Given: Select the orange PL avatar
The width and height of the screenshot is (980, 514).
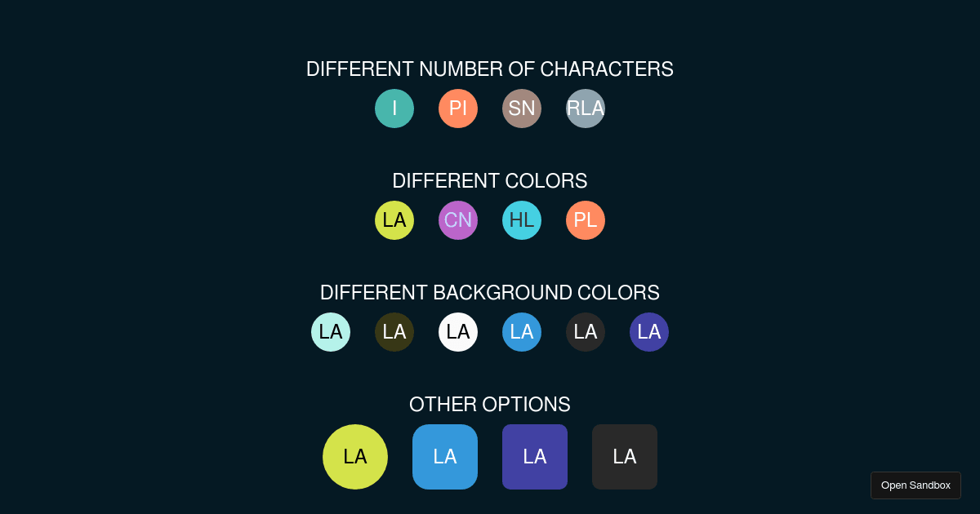Looking at the screenshot, I should (x=586, y=219).
